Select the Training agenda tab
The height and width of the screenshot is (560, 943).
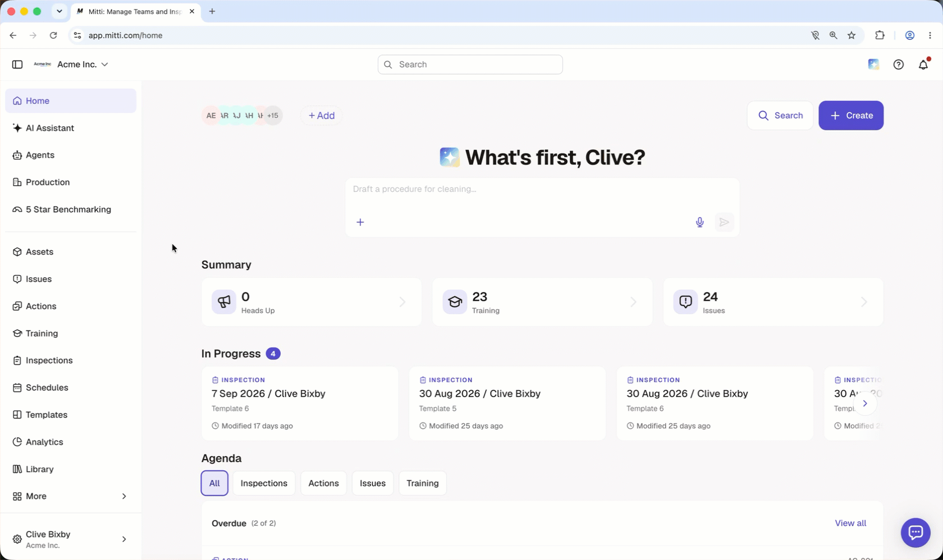[x=423, y=483]
